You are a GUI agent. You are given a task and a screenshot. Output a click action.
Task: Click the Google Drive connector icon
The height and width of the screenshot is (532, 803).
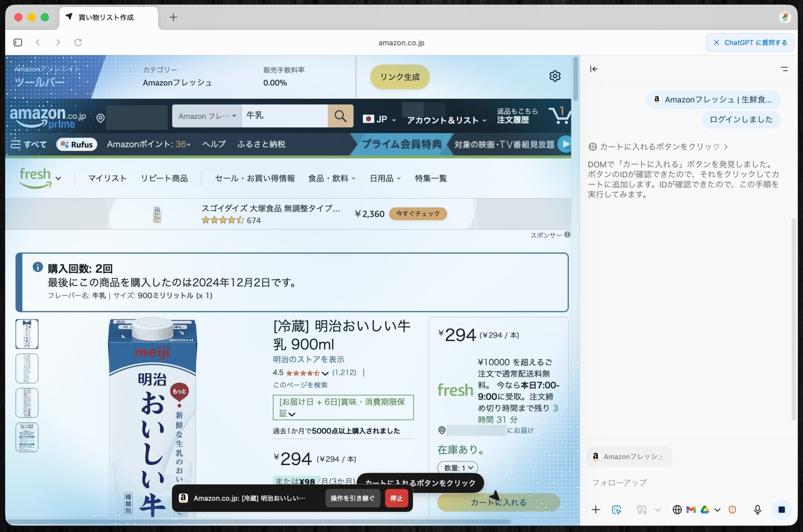click(x=705, y=509)
